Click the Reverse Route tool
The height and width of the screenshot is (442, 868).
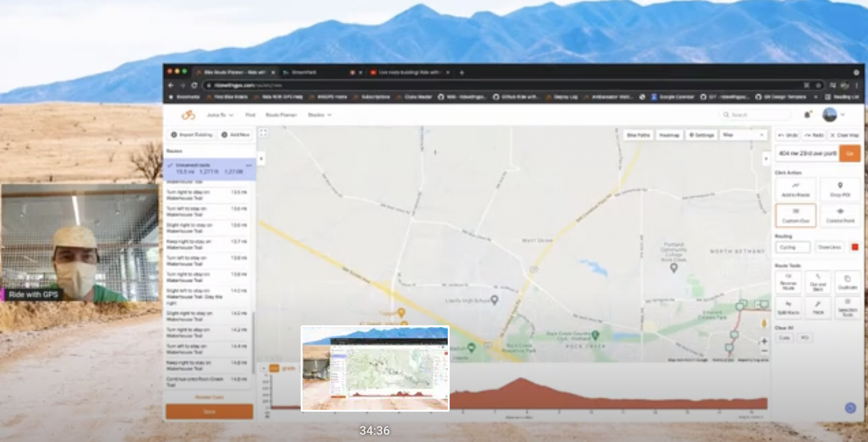tap(788, 282)
